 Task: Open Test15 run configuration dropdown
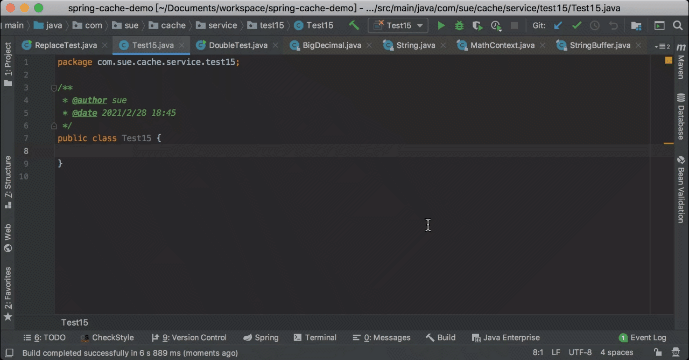(398, 25)
